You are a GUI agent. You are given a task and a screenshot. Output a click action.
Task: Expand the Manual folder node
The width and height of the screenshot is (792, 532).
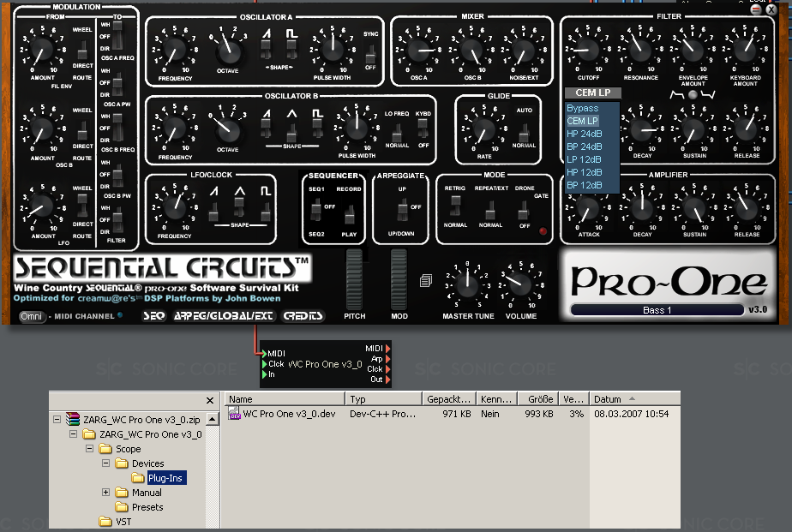pyautogui.click(x=105, y=492)
